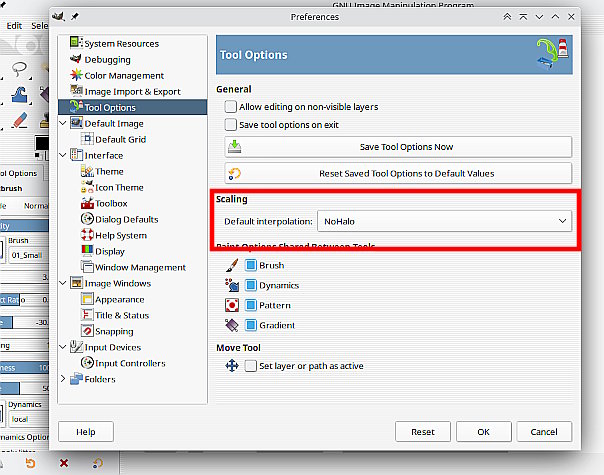The image size is (604, 475).
Task: Expand the Folders tree node
Action: pyautogui.click(x=63, y=379)
